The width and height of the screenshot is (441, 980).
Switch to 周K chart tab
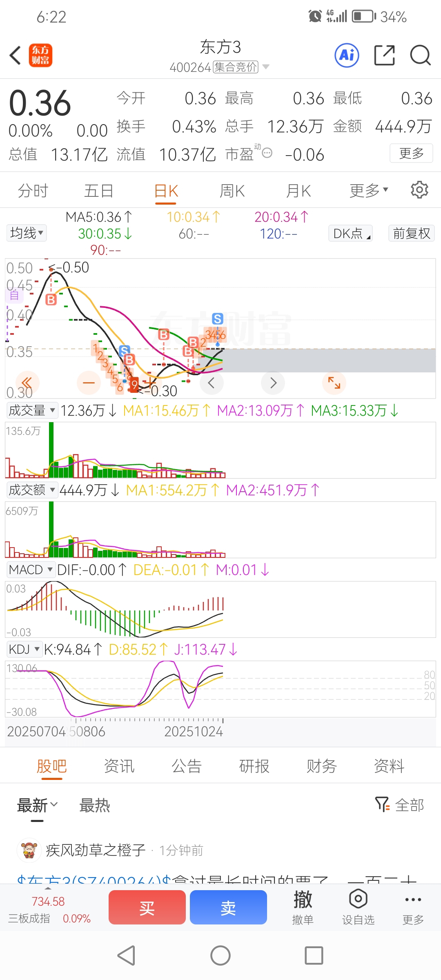coord(232,190)
